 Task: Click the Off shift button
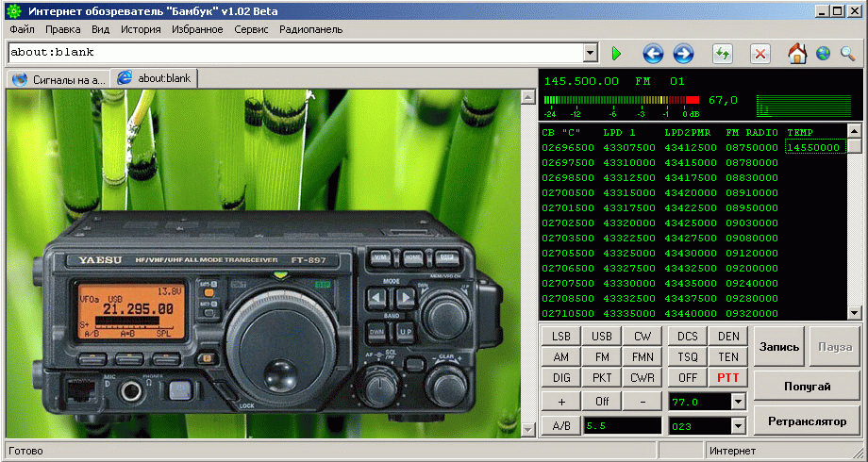pyautogui.click(x=602, y=402)
